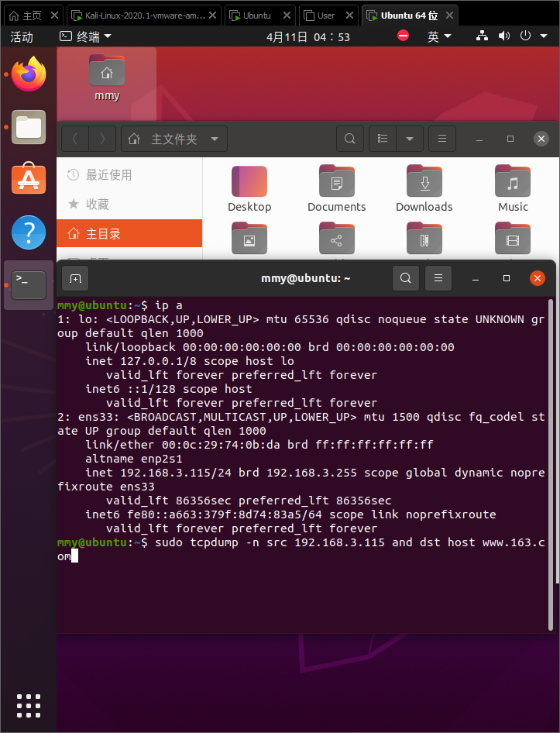Open the 终端 app menu
This screenshot has height=733, width=560.
pyautogui.click(x=85, y=36)
